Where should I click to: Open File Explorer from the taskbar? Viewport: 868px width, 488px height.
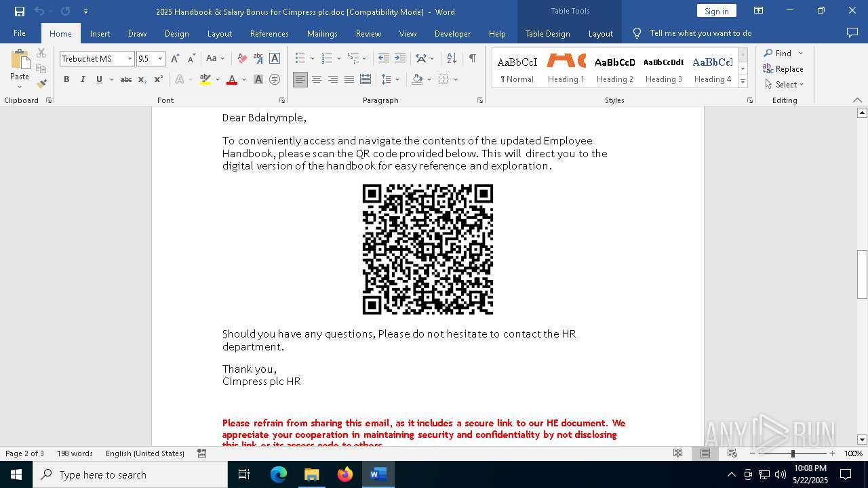click(x=312, y=474)
